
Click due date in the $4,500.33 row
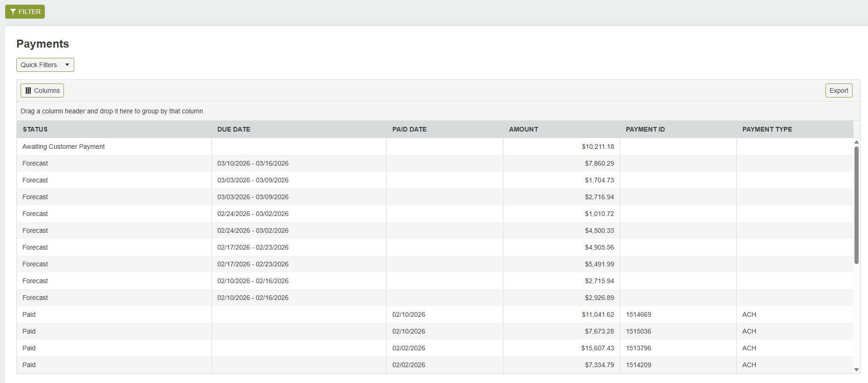(x=253, y=230)
